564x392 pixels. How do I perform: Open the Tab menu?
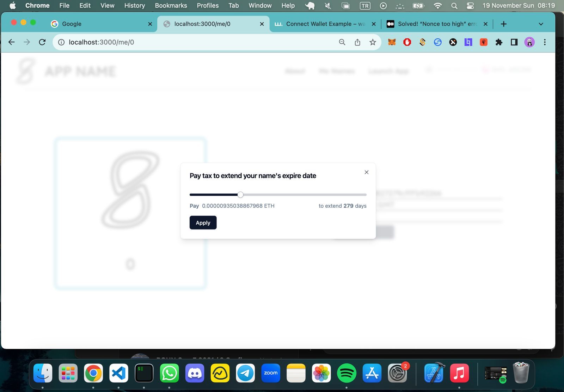point(234,5)
